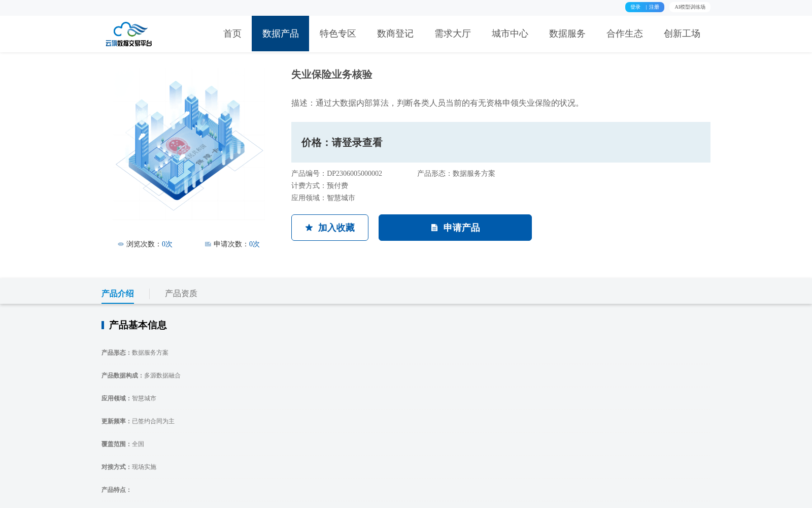
Task: Click the 申请产品 button
Action: pyautogui.click(x=455, y=228)
